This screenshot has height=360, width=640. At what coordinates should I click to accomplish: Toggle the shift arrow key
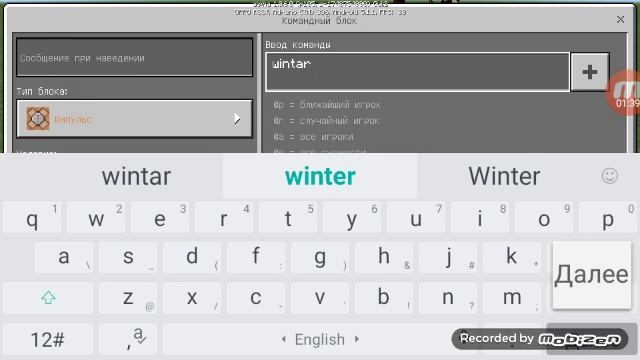coord(48,298)
